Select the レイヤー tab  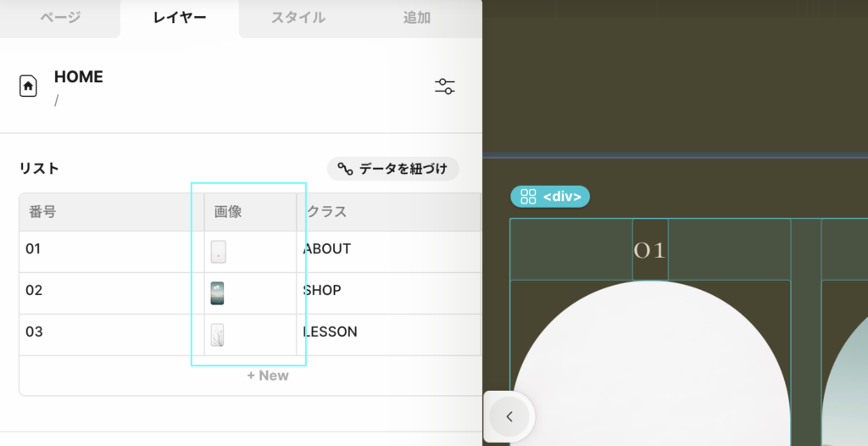pos(180,18)
